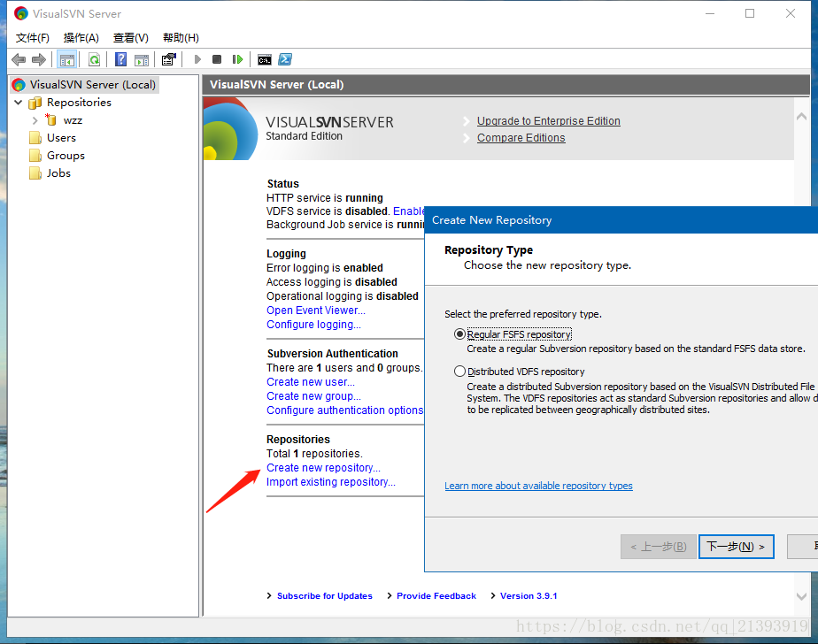This screenshot has width=818, height=644.
Task: Select VisualSVN Server (Local) root label
Action: [92, 84]
